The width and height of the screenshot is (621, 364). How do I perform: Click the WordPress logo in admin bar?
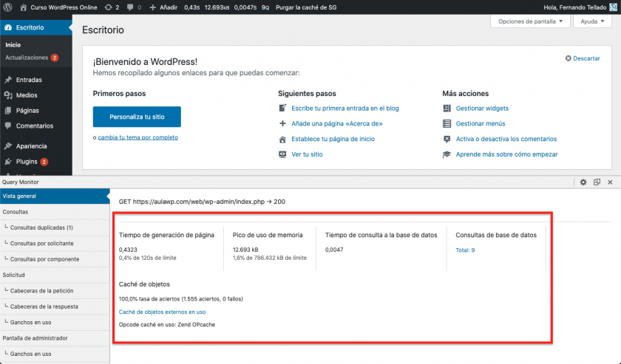tap(8, 7)
